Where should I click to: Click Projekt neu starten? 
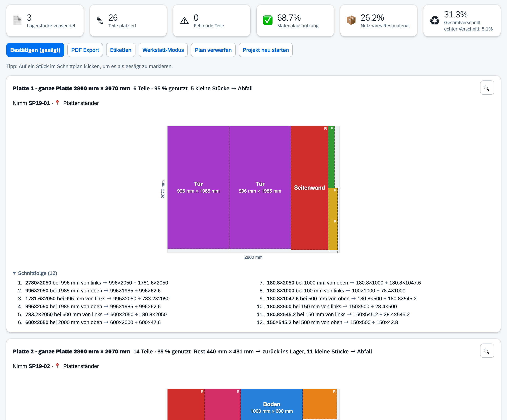point(266,50)
